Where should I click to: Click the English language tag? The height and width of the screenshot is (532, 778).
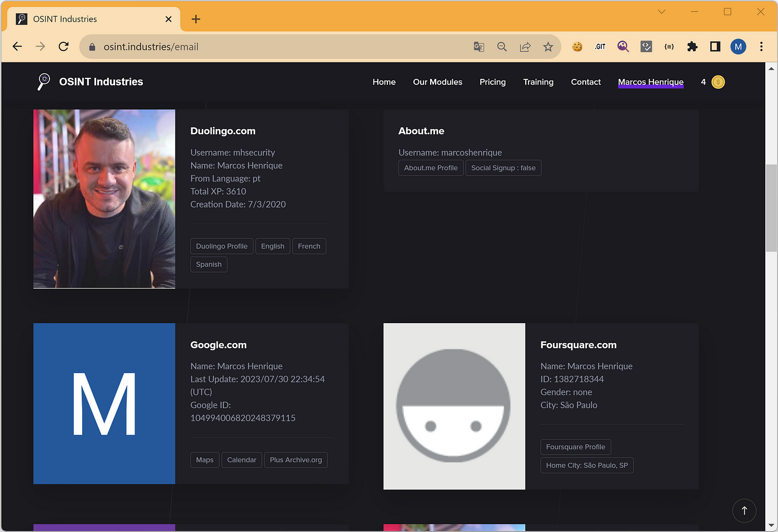pyautogui.click(x=273, y=246)
